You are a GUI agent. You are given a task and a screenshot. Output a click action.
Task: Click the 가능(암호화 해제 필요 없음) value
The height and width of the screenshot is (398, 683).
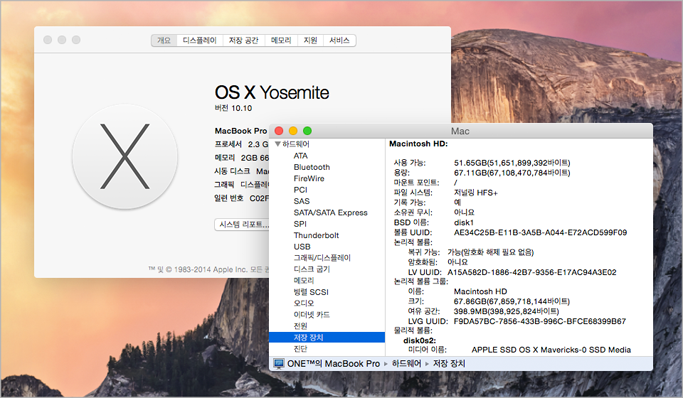490,252
